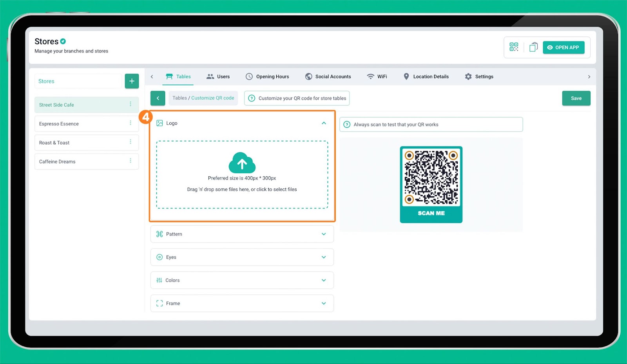Click the copy link icon in header
The height and width of the screenshot is (364, 627).
coord(533,47)
